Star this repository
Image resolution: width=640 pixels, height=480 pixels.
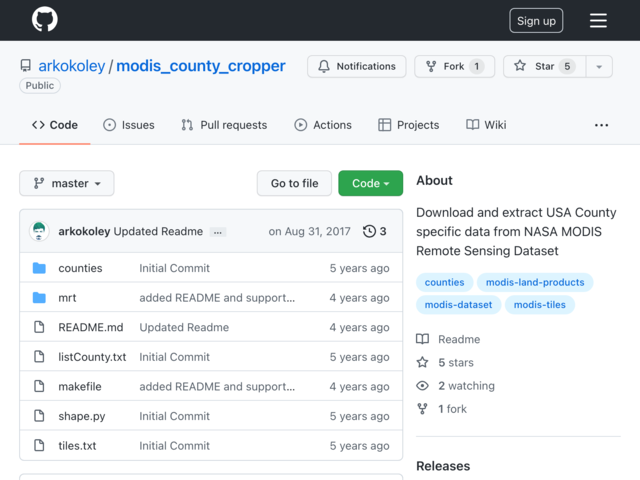pos(544,66)
